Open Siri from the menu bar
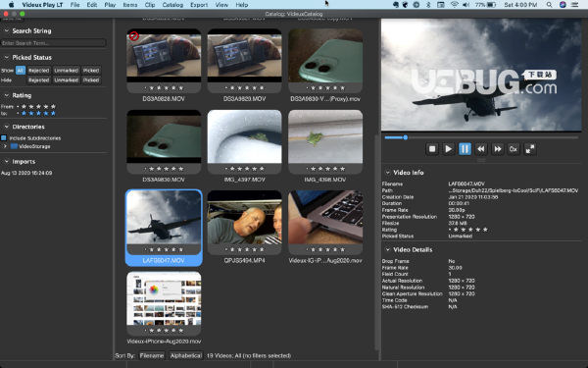 (563, 5)
